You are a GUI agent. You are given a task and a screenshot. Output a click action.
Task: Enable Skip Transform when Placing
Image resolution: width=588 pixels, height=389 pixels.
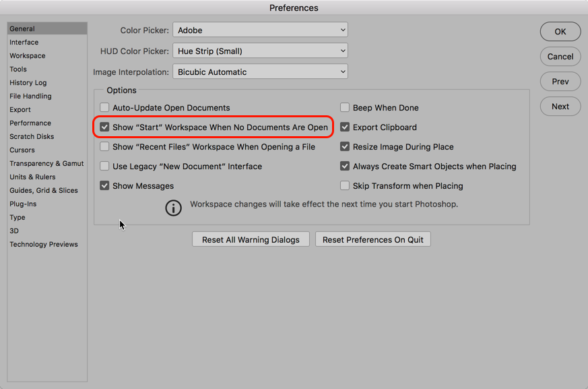pyautogui.click(x=345, y=186)
